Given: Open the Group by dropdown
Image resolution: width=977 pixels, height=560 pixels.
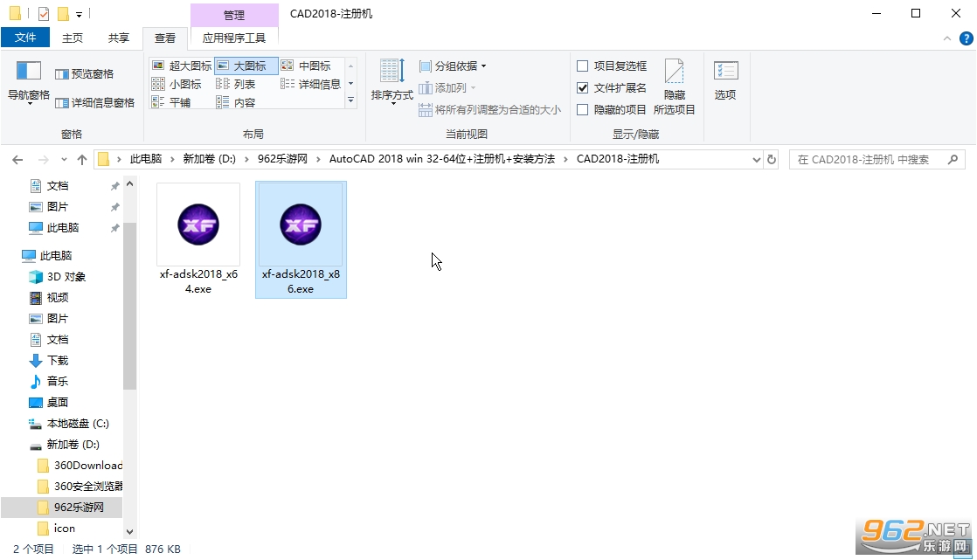Looking at the screenshot, I should coord(453,66).
